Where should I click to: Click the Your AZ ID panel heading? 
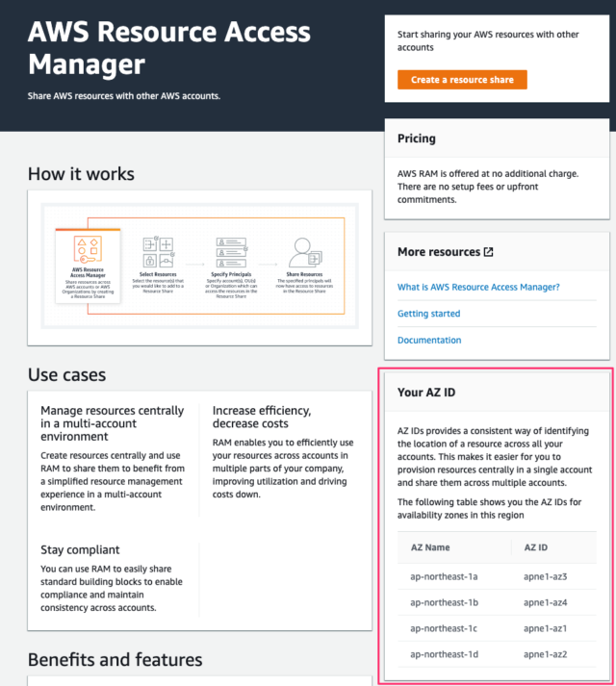tap(426, 392)
